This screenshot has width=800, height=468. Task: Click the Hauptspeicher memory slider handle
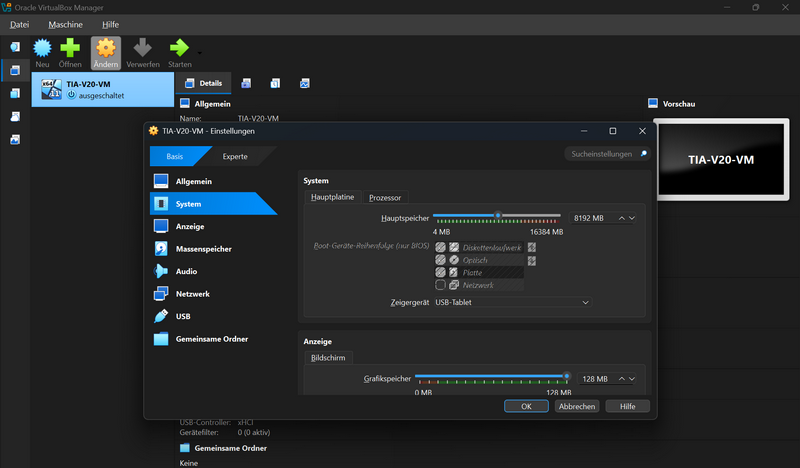pos(498,216)
